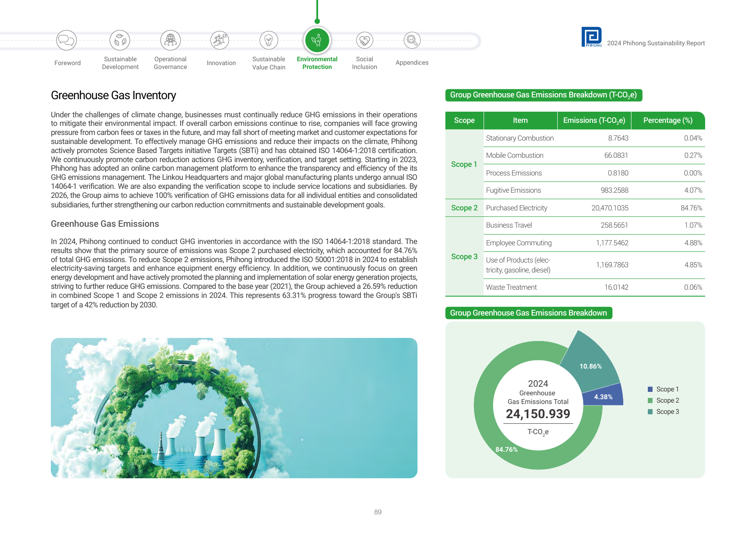Click the Greenhouse Gas Inventory heading
The image size is (756, 535).
(113, 95)
